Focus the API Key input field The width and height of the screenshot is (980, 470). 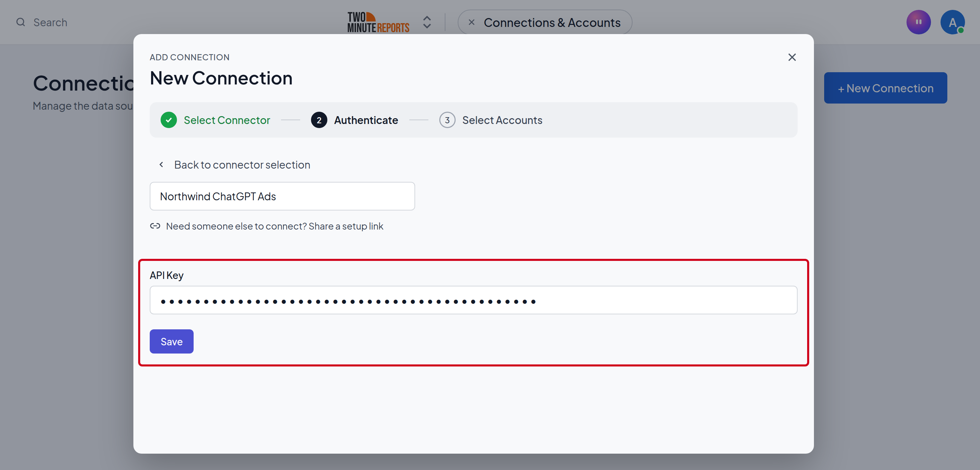tap(473, 300)
